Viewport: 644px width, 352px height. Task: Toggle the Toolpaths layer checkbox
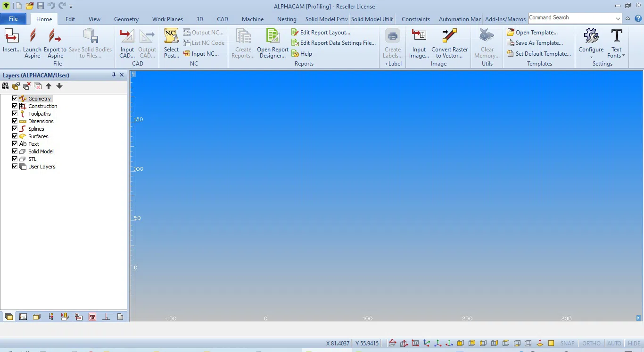tap(15, 114)
